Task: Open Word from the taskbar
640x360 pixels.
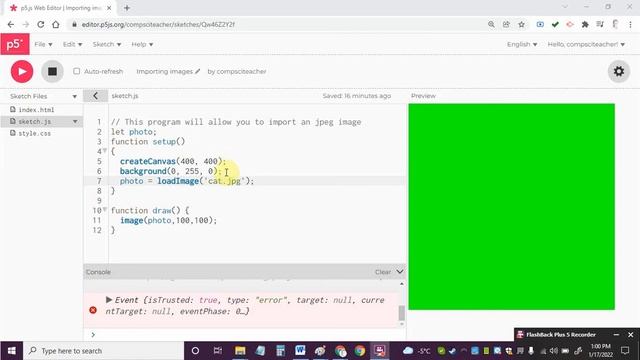Action: [300, 351]
